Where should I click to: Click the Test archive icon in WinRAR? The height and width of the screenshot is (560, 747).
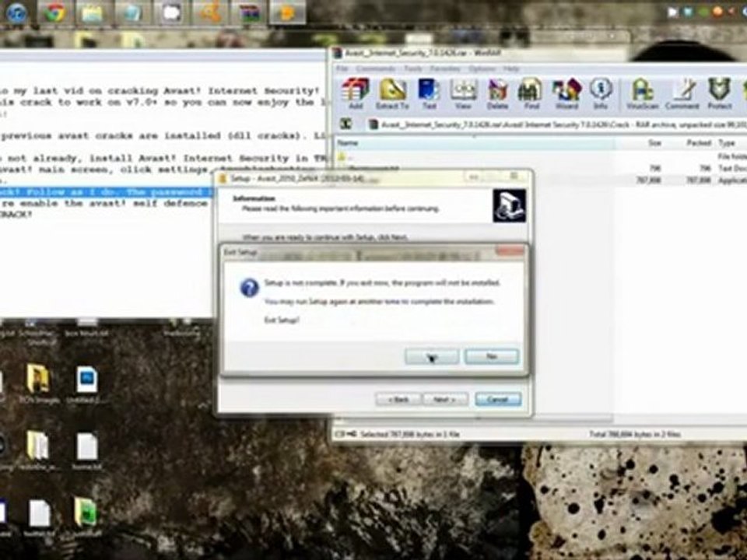coord(429,93)
